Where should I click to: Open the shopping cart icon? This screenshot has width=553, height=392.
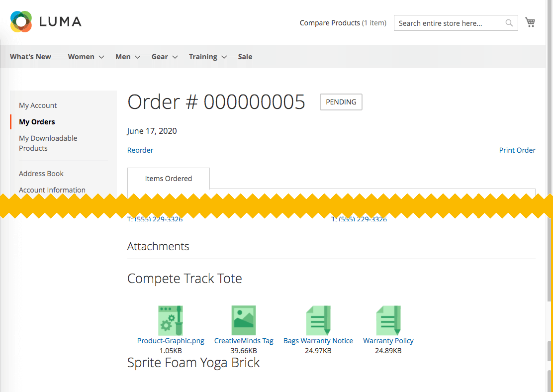pos(530,22)
